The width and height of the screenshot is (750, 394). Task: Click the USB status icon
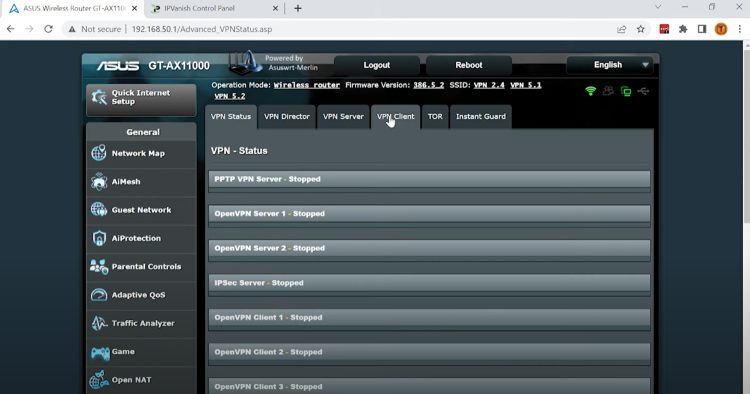(x=643, y=91)
